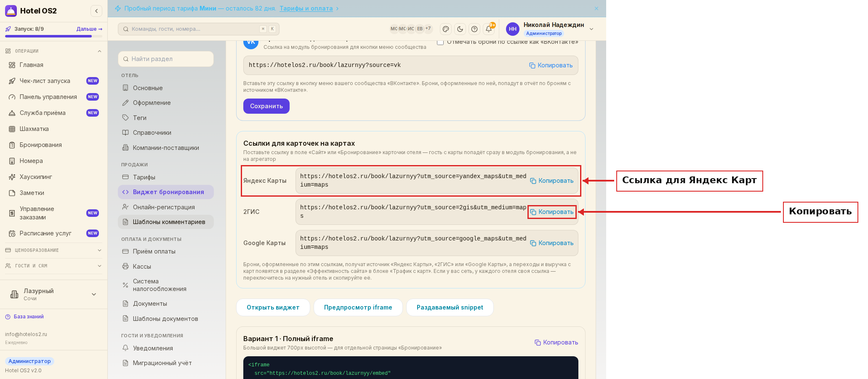The width and height of the screenshot is (868, 379).
Task: Close the trial period banner
Action: (596, 8)
